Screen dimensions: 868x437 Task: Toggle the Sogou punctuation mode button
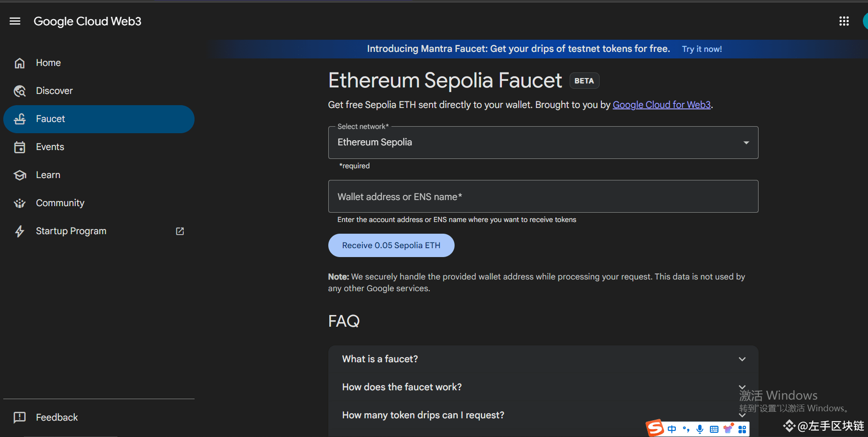pyautogui.click(x=686, y=429)
